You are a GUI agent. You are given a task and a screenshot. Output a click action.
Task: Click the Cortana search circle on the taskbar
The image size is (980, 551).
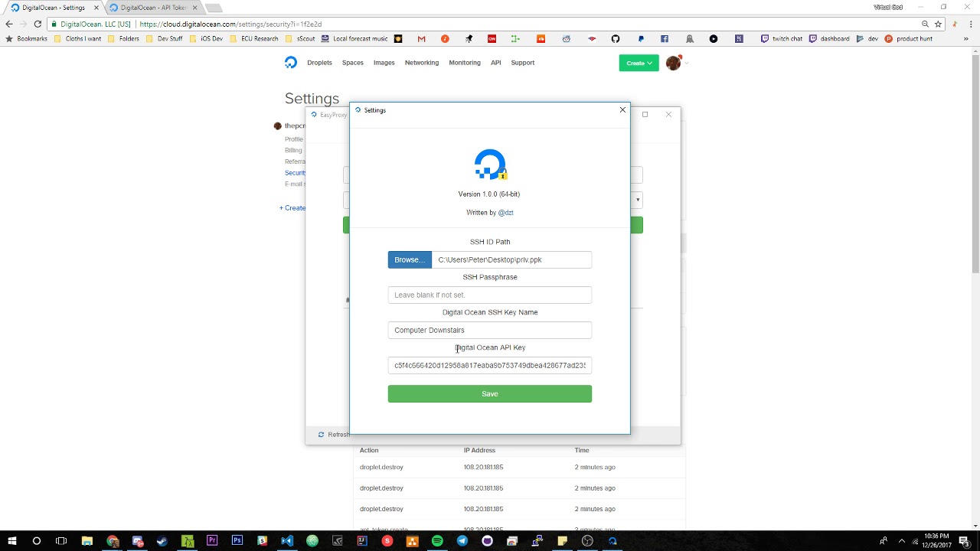pos(37,541)
